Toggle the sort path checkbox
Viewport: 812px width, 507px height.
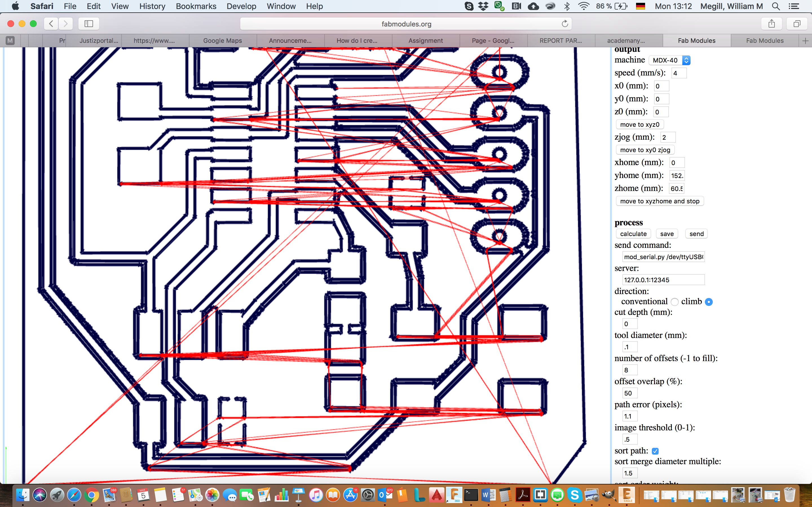click(x=655, y=451)
